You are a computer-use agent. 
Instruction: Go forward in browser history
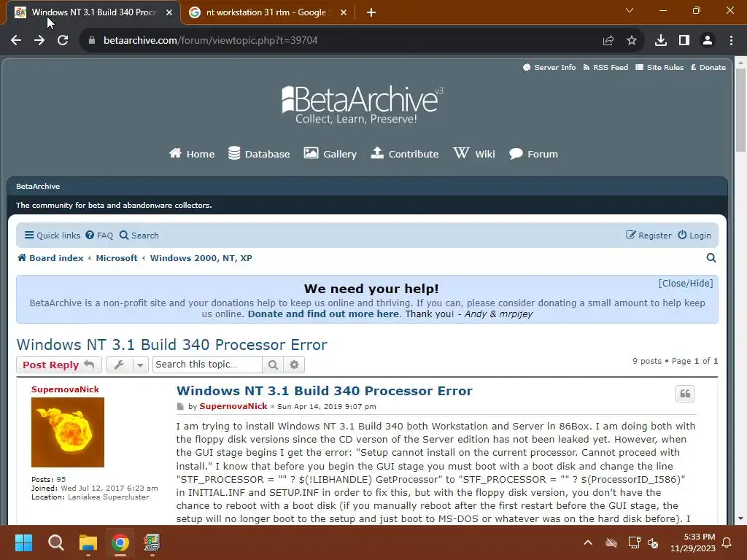[39, 41]
